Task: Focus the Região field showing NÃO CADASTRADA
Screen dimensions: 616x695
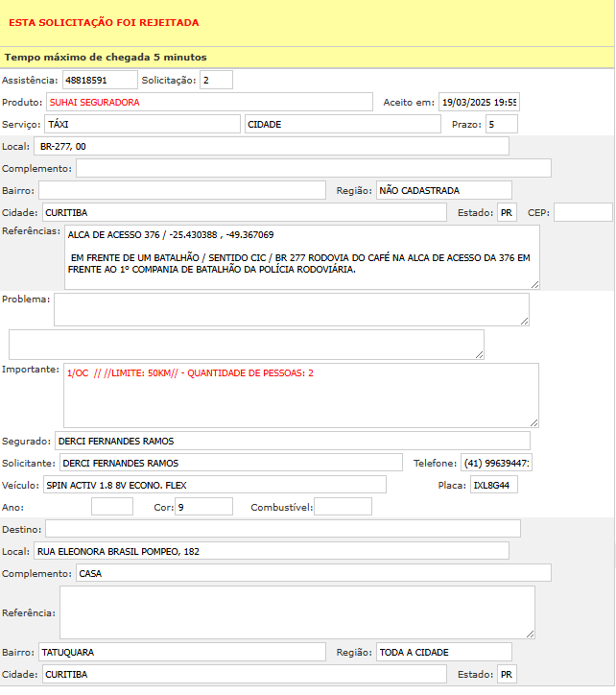Action: tap(443, 190)
